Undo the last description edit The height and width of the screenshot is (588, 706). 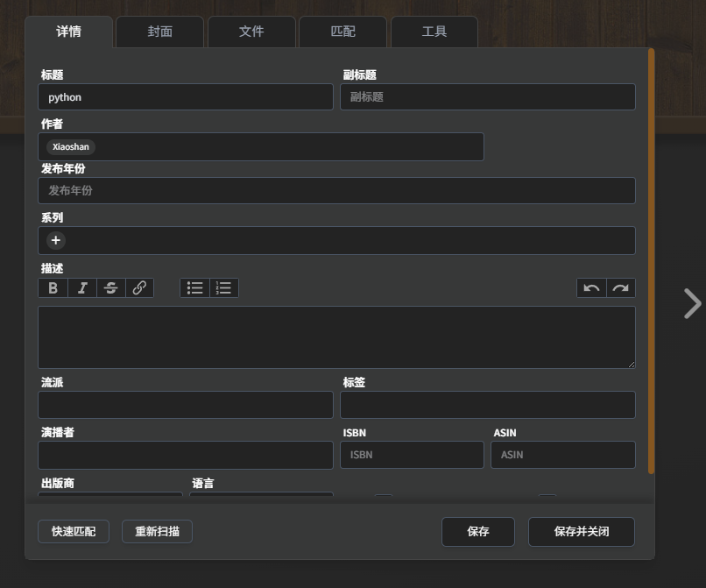click(591, 287)
